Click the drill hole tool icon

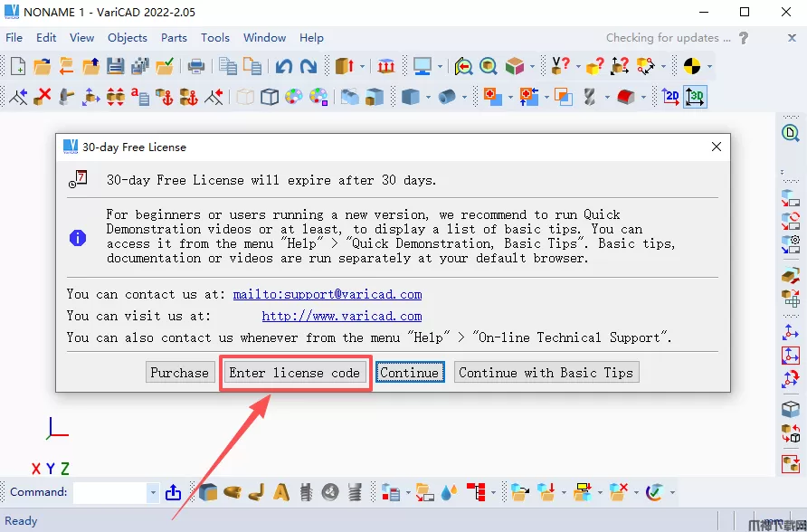click(589, 96)
